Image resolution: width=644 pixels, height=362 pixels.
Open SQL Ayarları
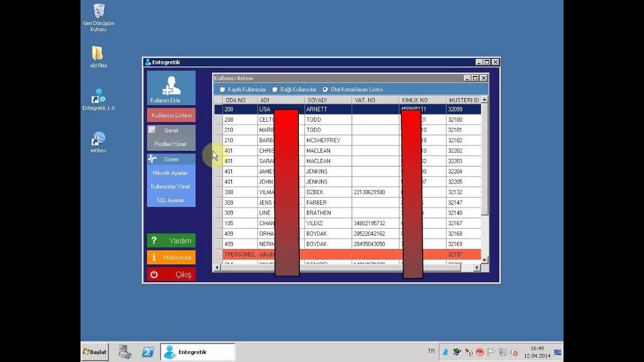point(170,200)
